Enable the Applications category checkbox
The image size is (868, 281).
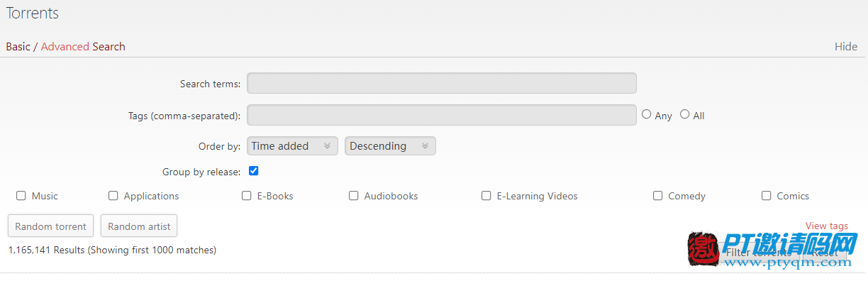113,196
